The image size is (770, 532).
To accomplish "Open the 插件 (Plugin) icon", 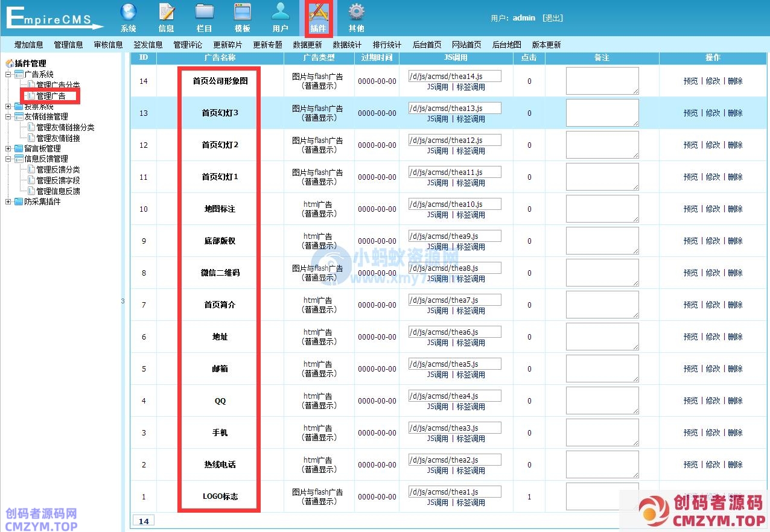I will [x=318, y=12].
